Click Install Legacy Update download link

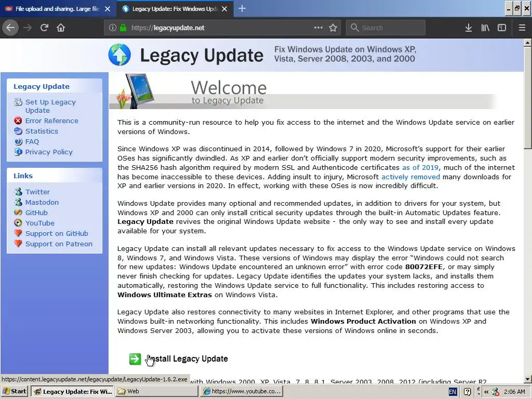187,358
